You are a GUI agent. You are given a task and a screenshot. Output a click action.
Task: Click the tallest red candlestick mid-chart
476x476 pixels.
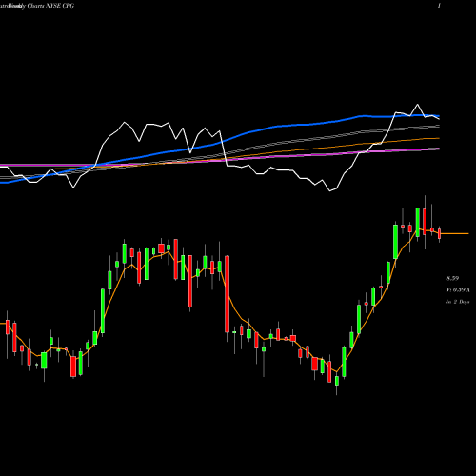click(x=228, y=293)
